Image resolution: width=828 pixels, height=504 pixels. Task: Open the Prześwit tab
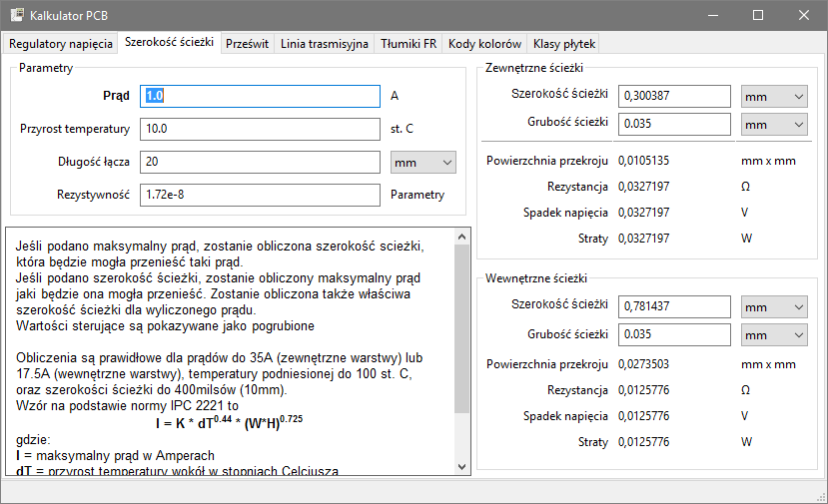[247, 44]
